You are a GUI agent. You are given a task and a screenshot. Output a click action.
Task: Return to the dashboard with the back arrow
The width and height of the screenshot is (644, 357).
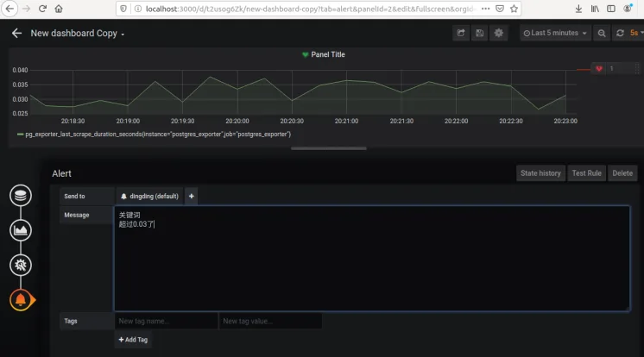16,34
